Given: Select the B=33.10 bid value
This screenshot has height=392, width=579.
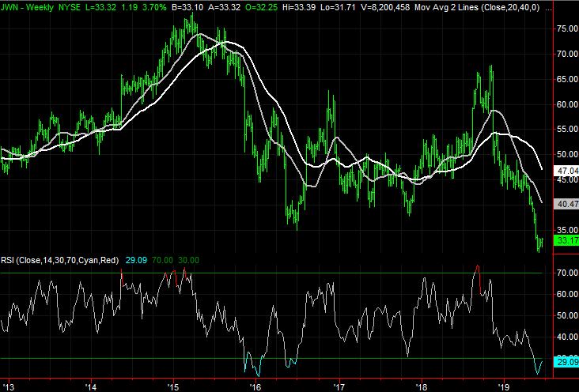Looking at the screenshot, I should pyautogui.click(x=187, y=7).
